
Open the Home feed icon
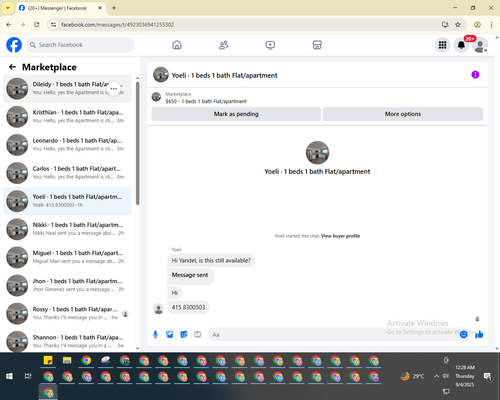point(177,45)
